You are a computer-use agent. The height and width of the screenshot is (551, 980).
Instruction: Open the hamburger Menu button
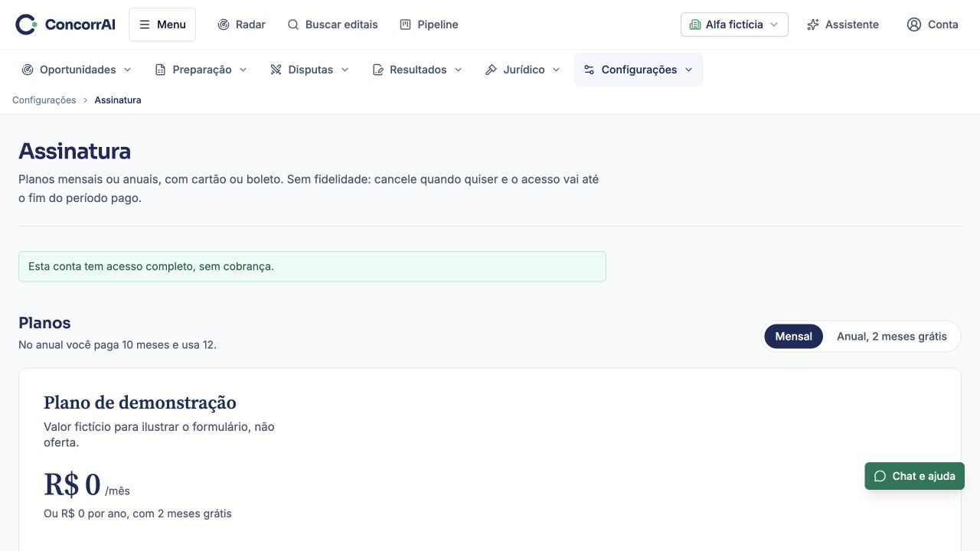pyautogui.click(x=162, y=24)
